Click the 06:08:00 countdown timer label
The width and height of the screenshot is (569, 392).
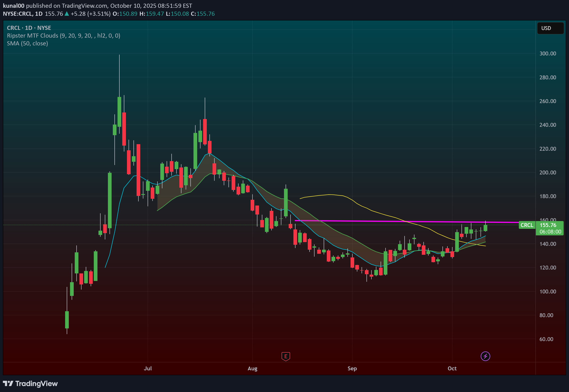[550, 232]
